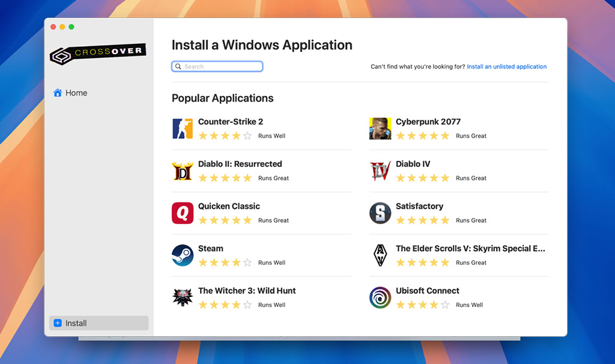
Task: Click the star rating for Counter-Strike 2
Action: [225, 136]
